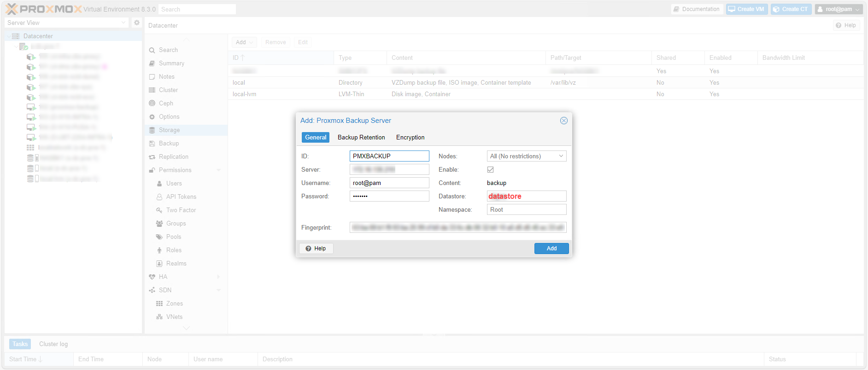Viewport: 868px width, 370px height.
Task: Select the local storage row
Action: point(545,82)
